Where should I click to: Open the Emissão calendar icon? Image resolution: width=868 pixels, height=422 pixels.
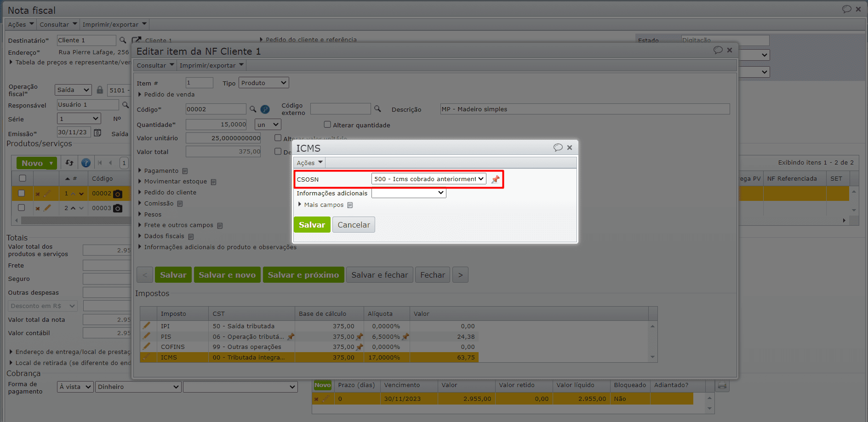coord(97,132)
